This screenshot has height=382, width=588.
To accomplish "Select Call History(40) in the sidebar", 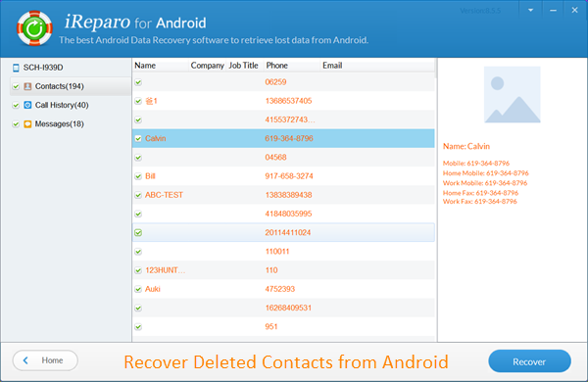I will (x=62, y=106).
